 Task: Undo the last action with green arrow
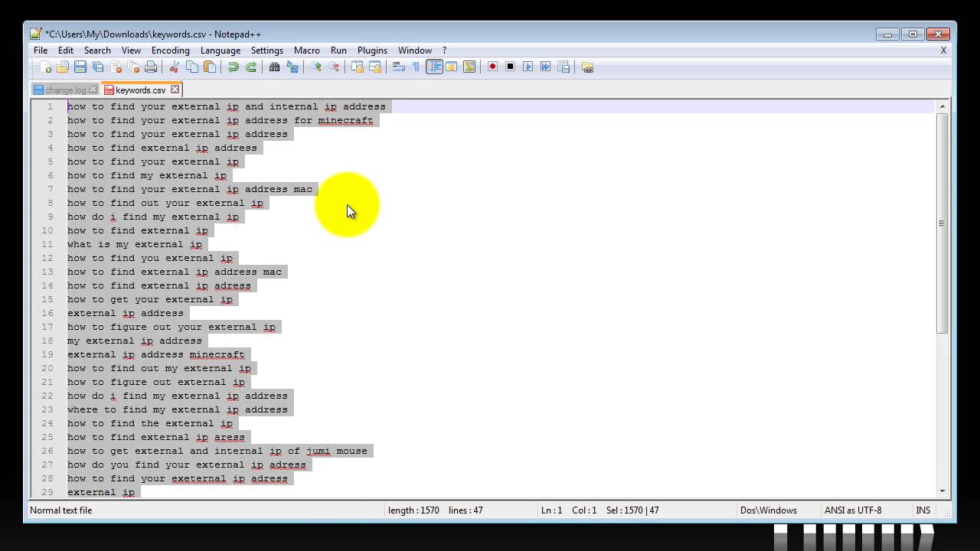[234, 67]
